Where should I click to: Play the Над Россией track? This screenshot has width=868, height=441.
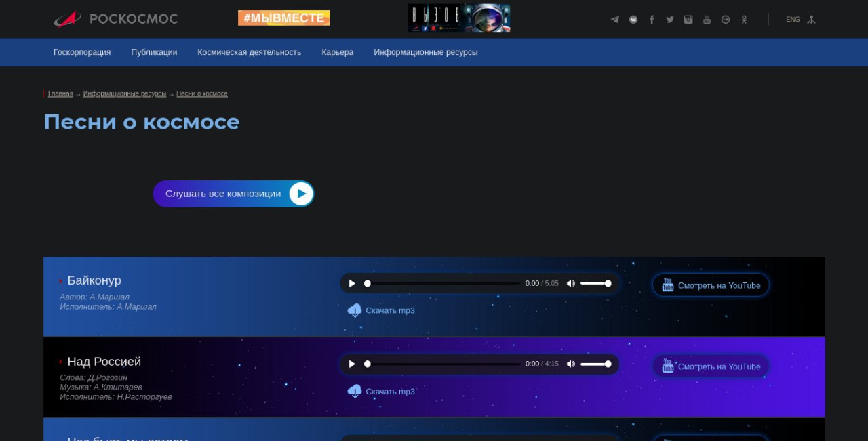351,364
